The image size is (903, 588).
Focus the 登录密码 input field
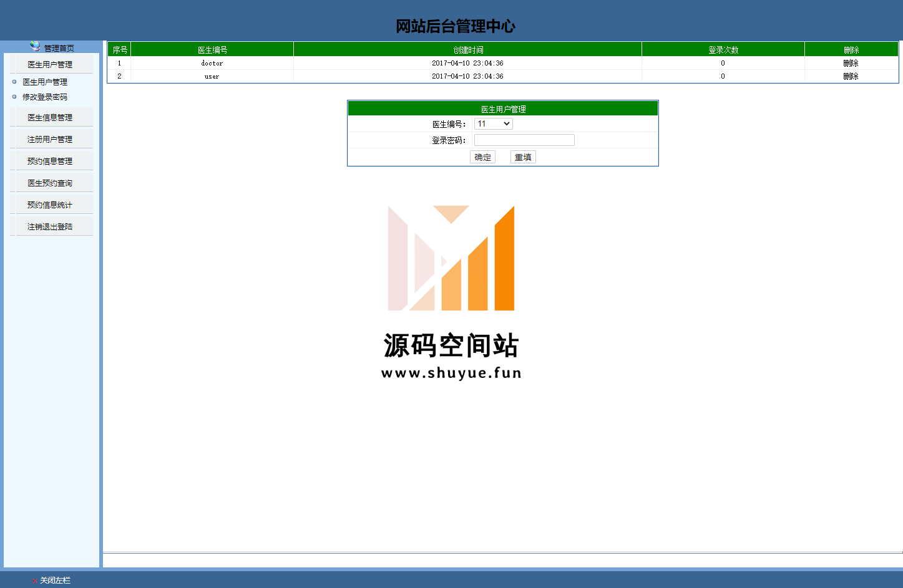tap(524, 140)
